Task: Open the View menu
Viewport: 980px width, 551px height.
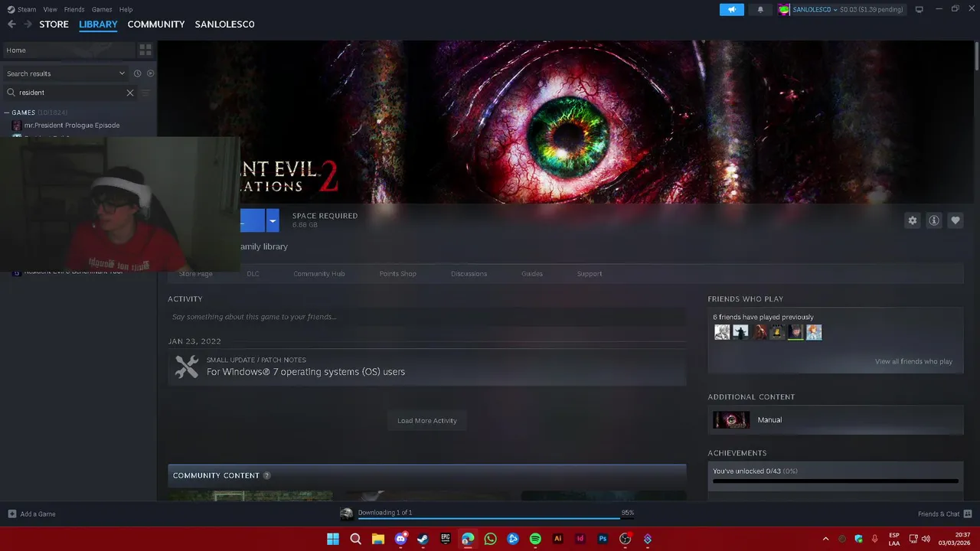Action: pos(51,9)
